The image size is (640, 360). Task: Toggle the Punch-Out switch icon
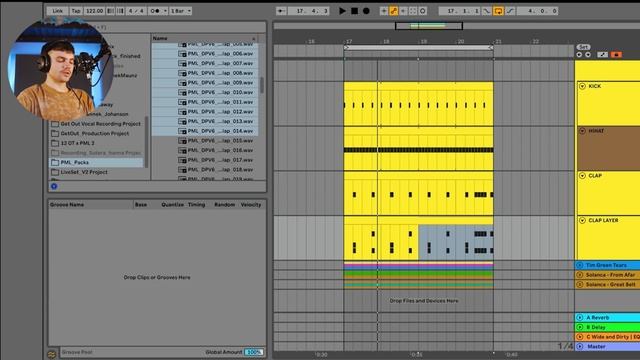[x=510, y=11]
